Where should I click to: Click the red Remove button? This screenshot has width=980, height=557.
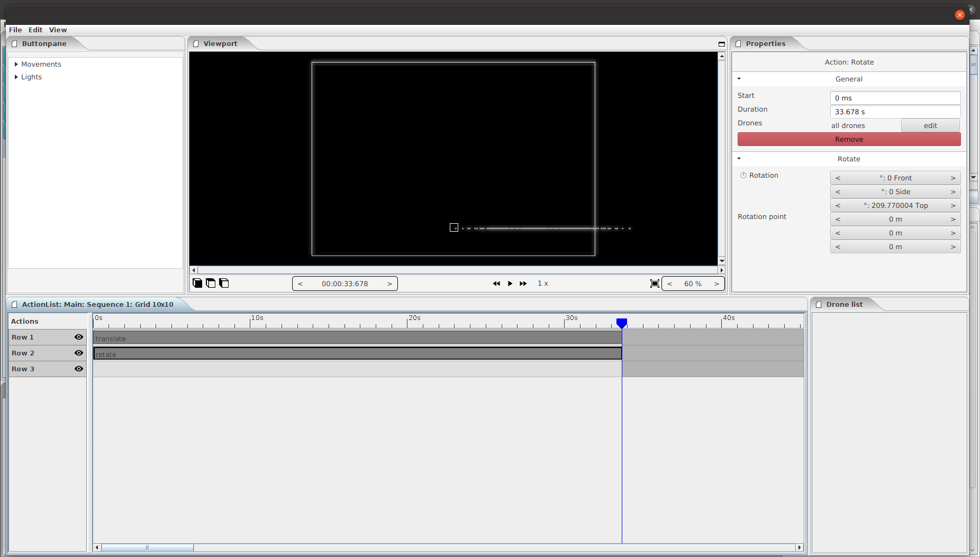click(849, 139)
